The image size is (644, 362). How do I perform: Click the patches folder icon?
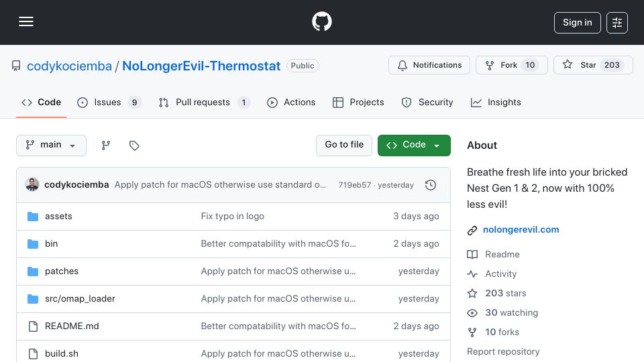tap(33, 271)
